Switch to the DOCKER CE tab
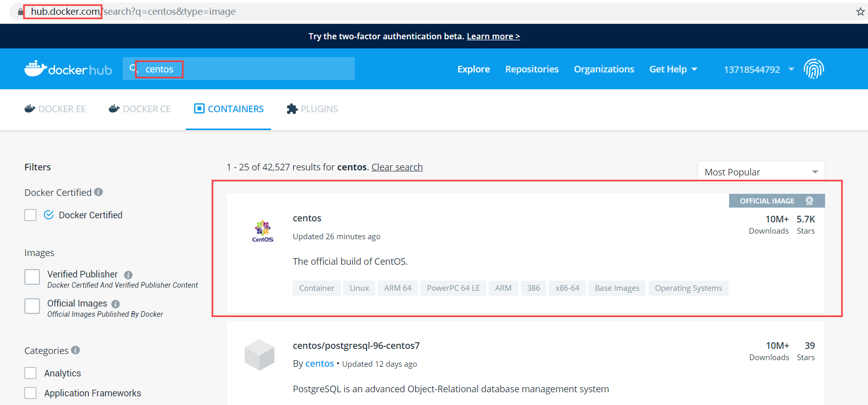 (x=140, y=109)
